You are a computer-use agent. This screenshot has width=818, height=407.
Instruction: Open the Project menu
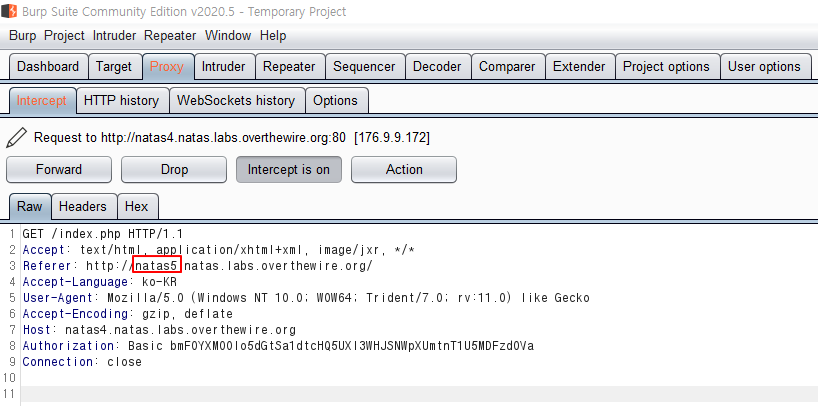pos(64,36)
